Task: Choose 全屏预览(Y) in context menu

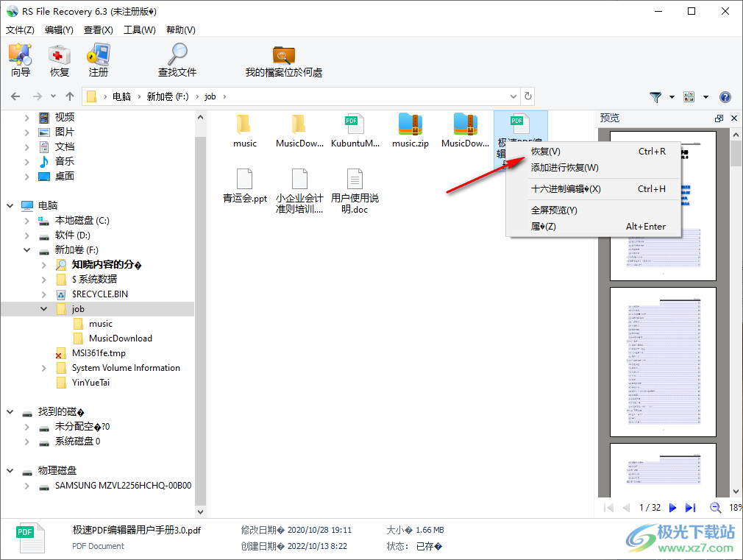Action: 593,210
